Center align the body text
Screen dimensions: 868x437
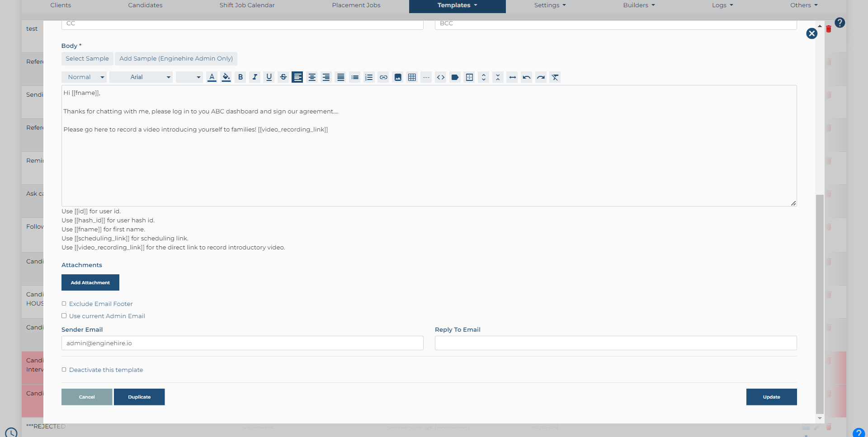(312, 77)
